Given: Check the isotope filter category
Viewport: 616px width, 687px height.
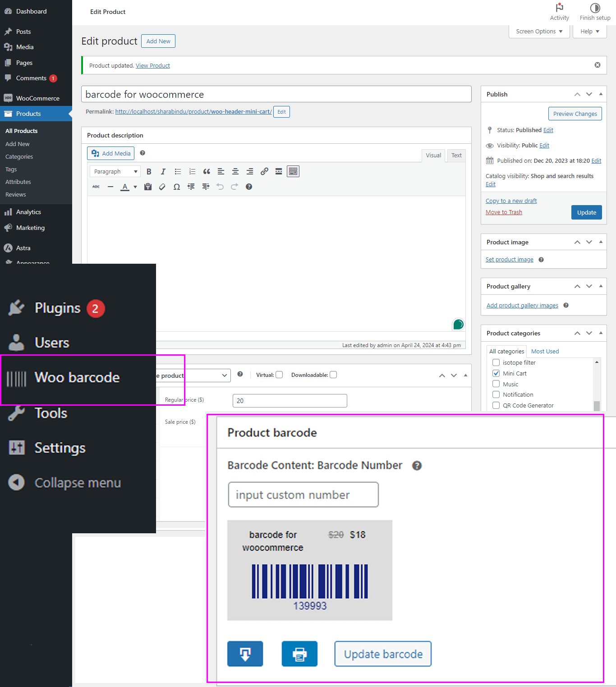Looking at the screenshot, I should point(496,362).
